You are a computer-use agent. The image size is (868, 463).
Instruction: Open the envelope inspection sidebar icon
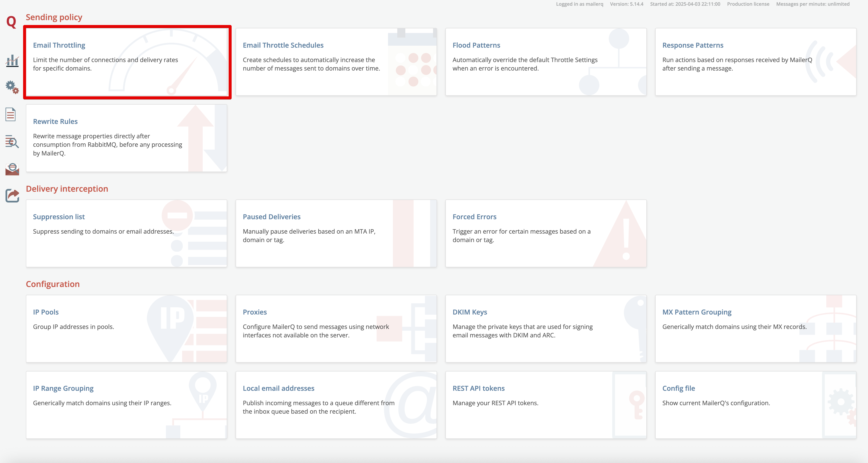[x=12, y=169]
